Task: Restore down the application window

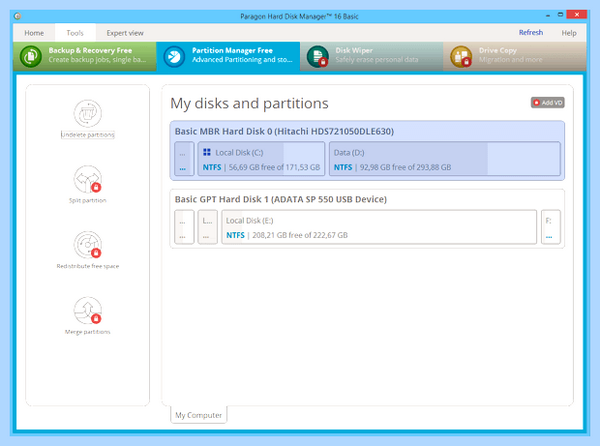Action: tap(560, 15)
